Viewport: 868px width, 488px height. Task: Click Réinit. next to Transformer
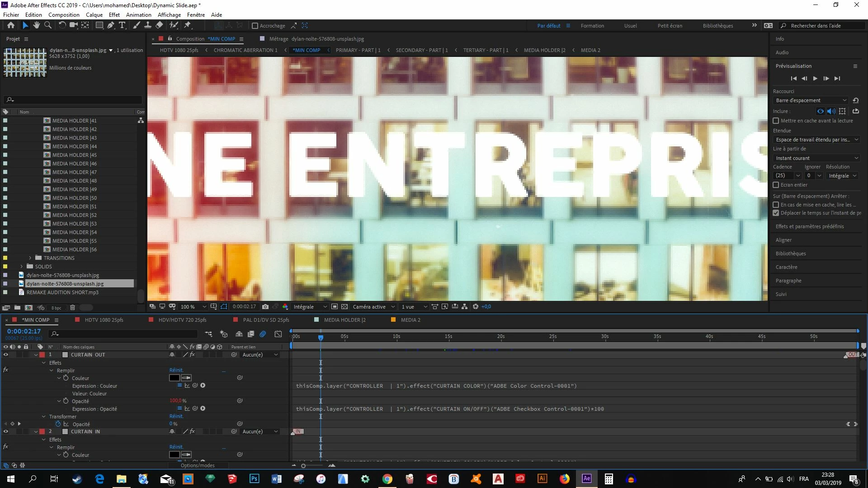176,417
